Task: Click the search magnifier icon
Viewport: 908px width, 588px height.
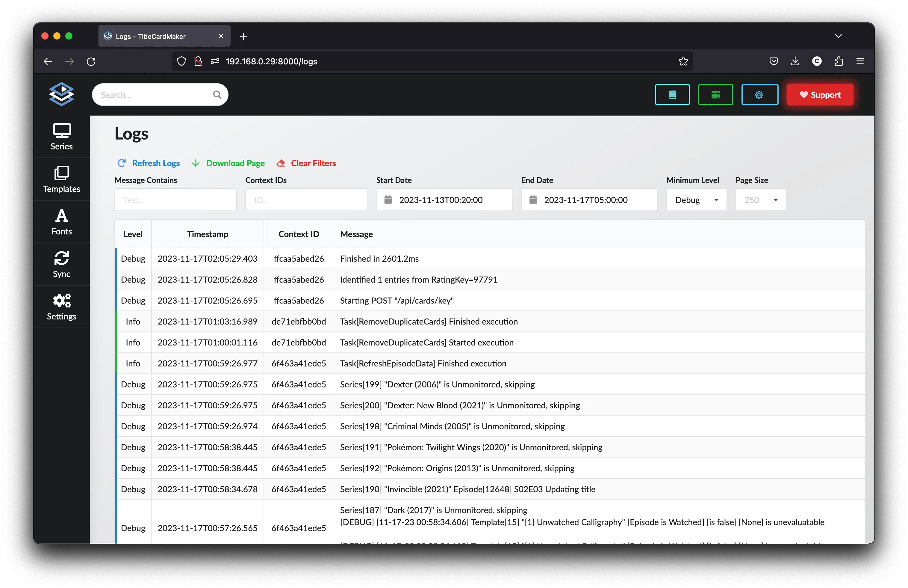Action: (217, 94)
